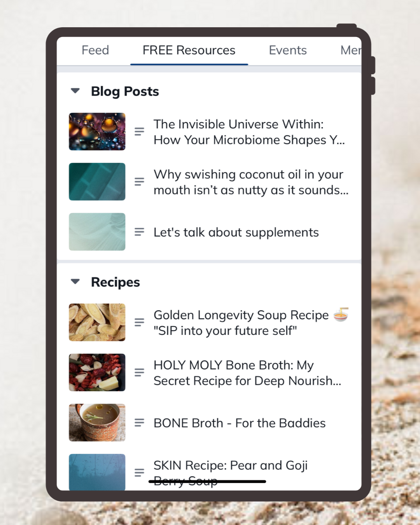Collapse the Recipes section arrow
420x525 pixels.
[75, 282]
